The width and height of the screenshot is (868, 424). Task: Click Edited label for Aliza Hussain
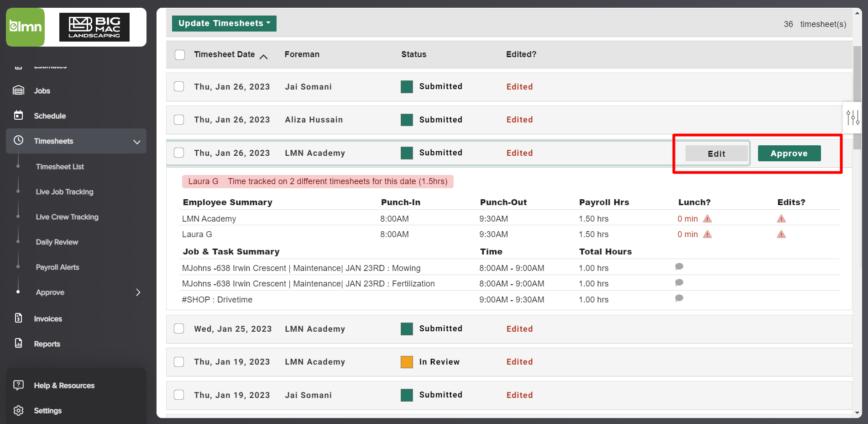click(x=519, y=120)
